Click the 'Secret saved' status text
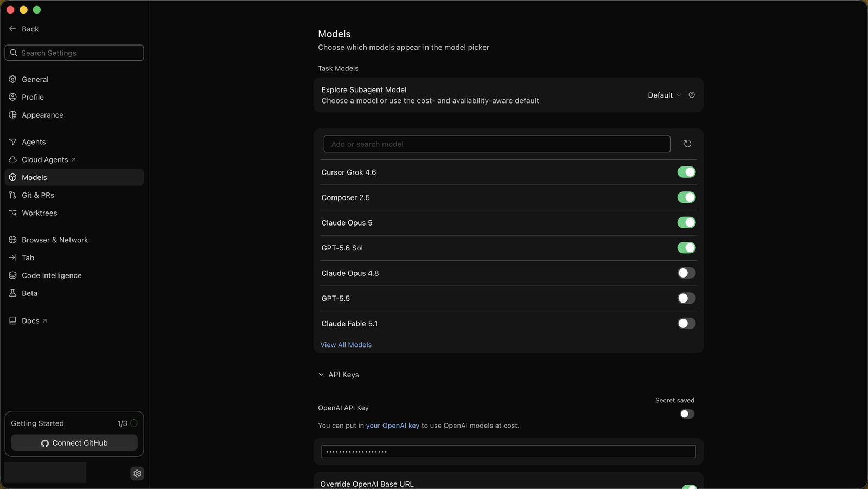The width and height of the screenshot is (868, 489). [x=675, y=400]
